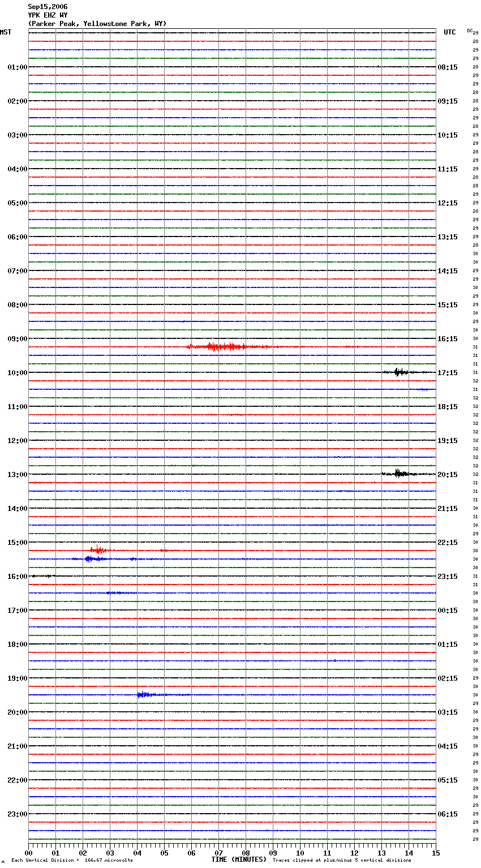Image resolution: width=481 pixels, height=868 pixels.
Task: Click the 12:15 UTC time label
Action: [x=448, y=203]
